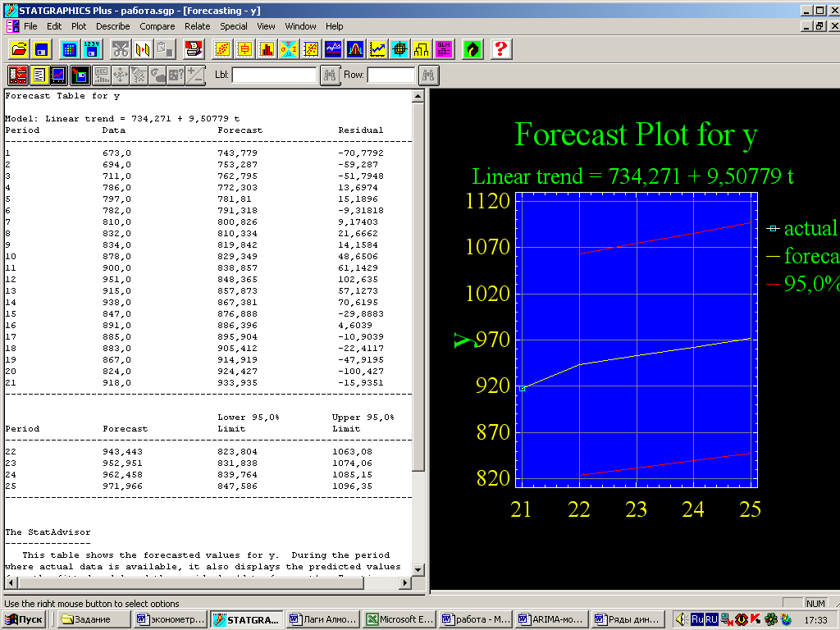Open the dendrogram cluster analysis icon
The height and width of the screenshot is (630, 840).
click(x=422, y=49)
